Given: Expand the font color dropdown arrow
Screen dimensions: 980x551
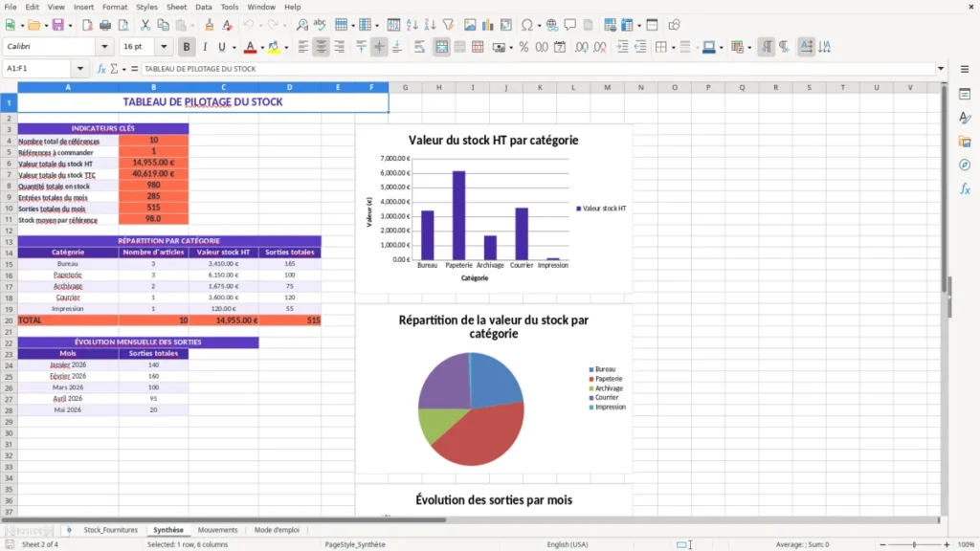Looking at the screenshot, I should [262, 48].
